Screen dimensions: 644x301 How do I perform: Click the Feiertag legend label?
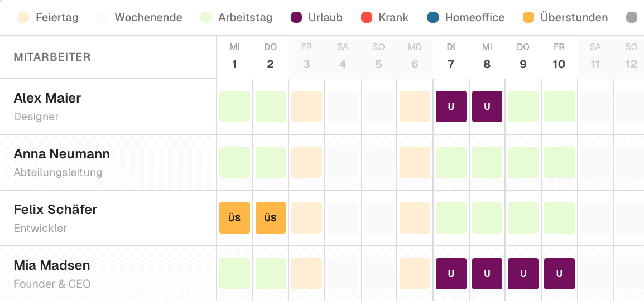point(57,18)
